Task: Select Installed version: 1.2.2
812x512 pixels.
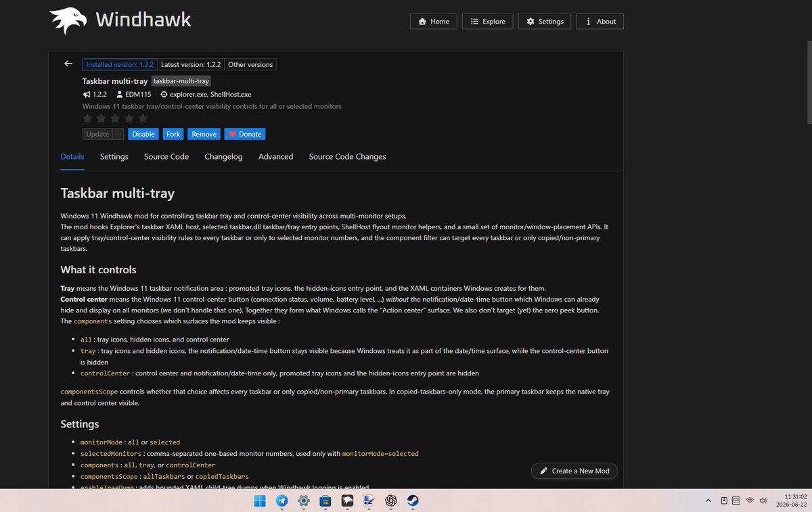Action: point(120,65)
